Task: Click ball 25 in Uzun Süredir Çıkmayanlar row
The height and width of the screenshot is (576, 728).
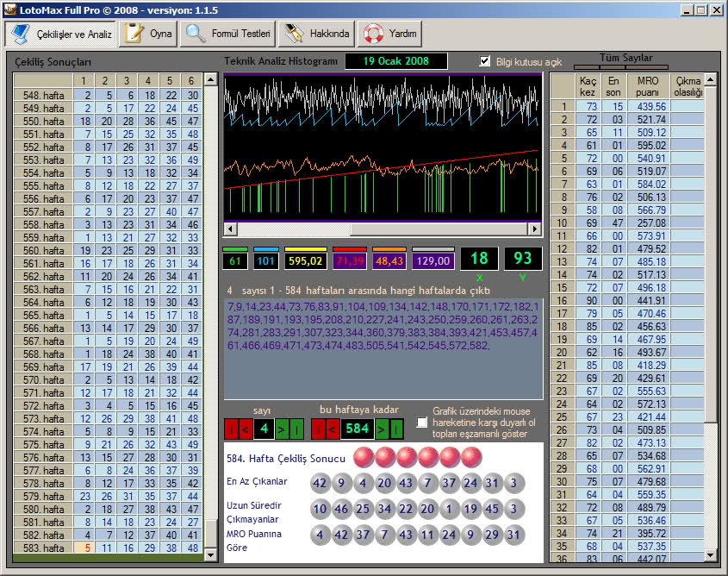Action: pyautogui.click(x=363, y=509)
